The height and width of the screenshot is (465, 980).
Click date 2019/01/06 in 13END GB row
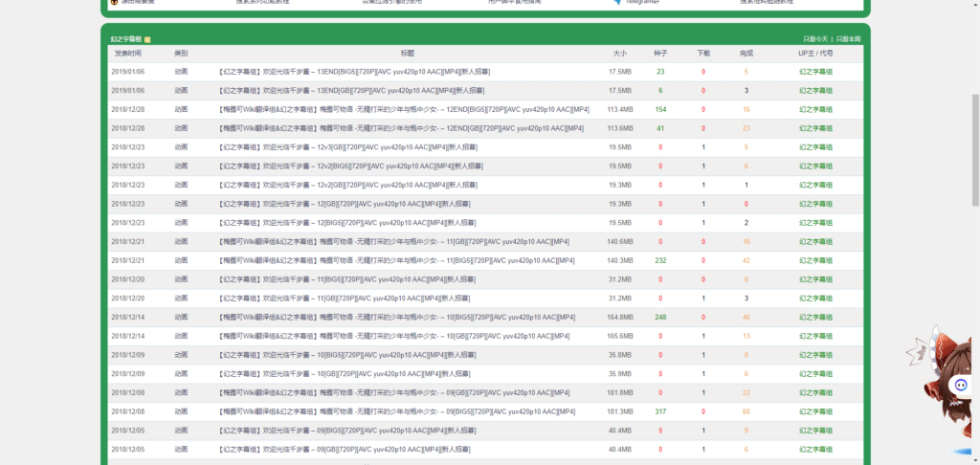pyautogui.click(x=127, y=91)
